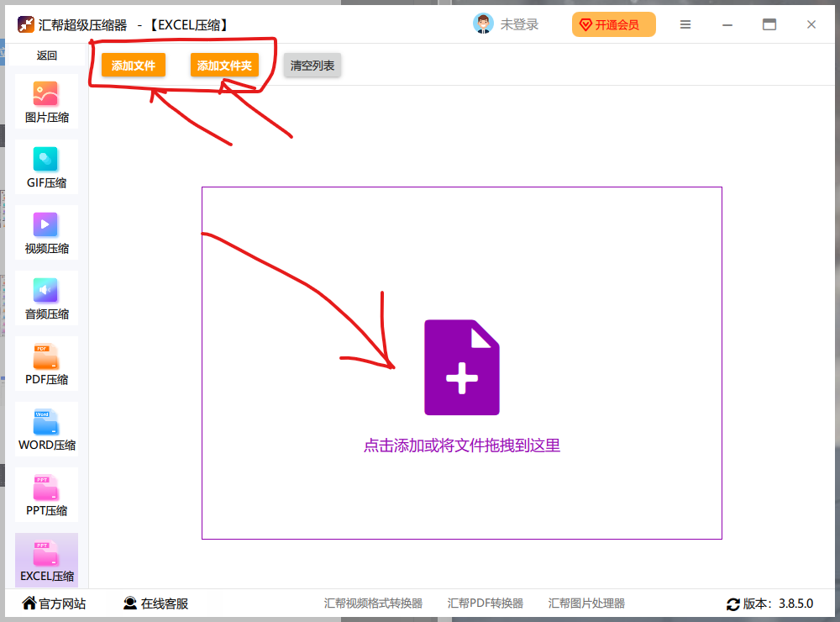
Task: Go back with the 返回 button
Action: [46, 55]
